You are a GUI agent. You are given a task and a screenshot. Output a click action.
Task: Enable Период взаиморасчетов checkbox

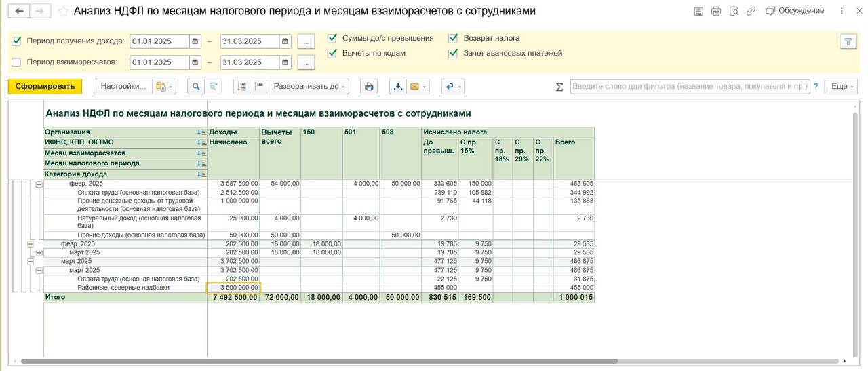(x=17, y=62)
